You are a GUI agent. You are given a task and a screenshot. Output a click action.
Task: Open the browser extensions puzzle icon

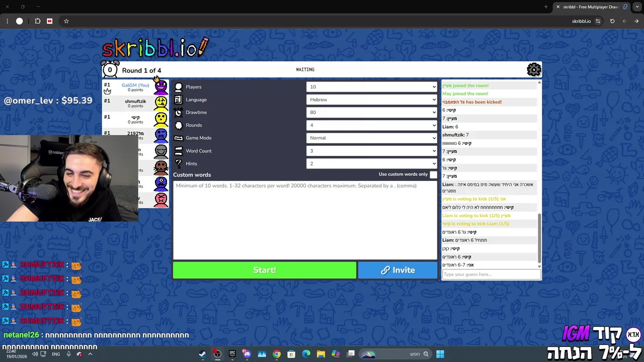pos(38,21)
